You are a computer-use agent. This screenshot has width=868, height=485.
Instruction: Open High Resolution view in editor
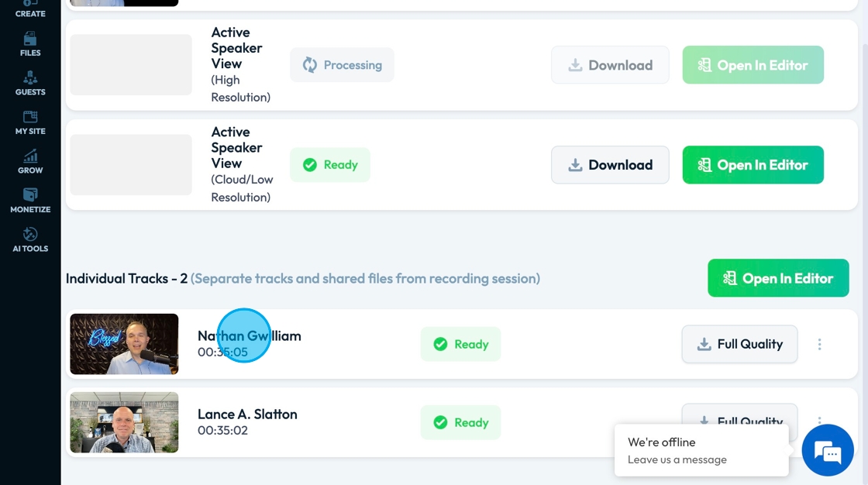[753, 65]
